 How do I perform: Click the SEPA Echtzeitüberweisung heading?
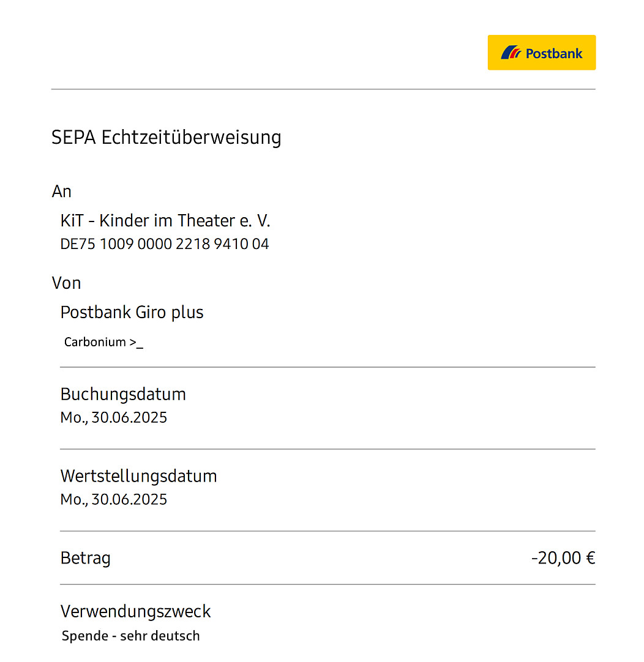(x=166, y=137)
